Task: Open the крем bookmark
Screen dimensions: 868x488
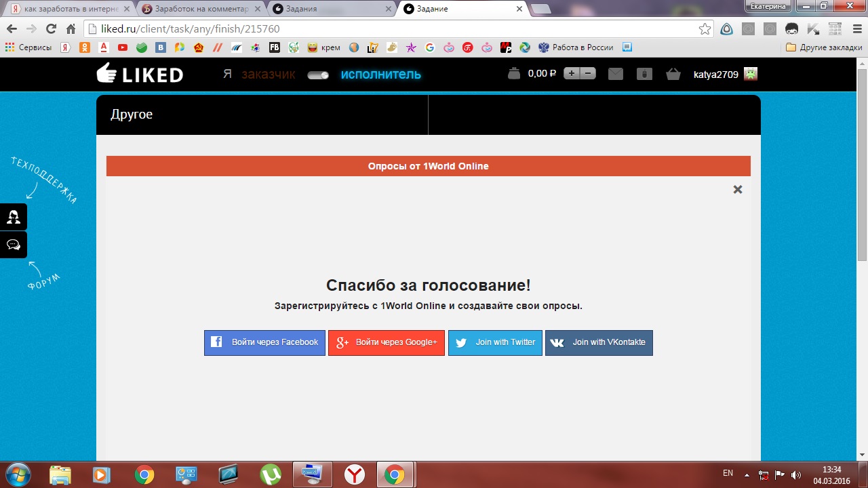Action: click(324, 47)
